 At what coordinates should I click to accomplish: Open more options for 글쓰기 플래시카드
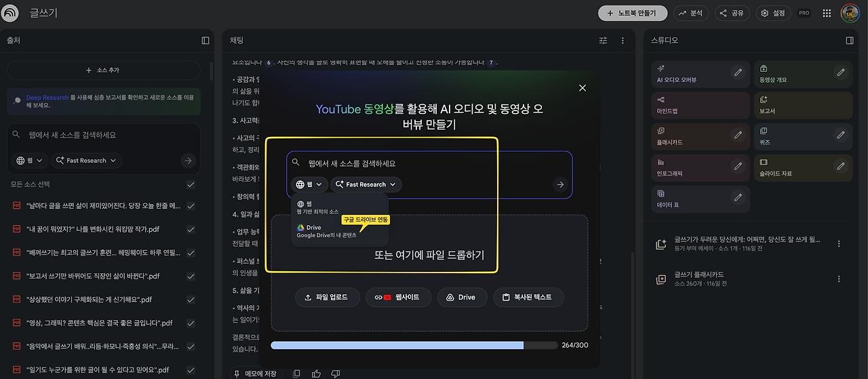click(840, 279)
